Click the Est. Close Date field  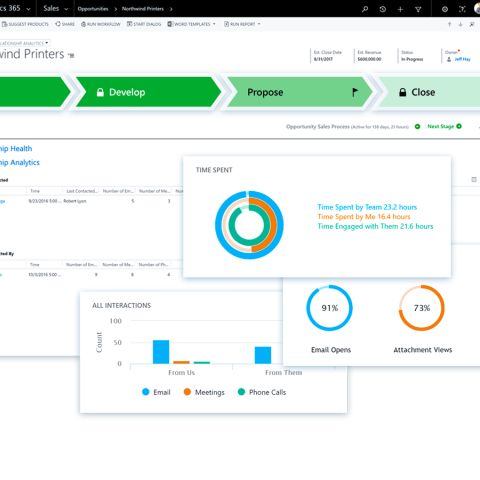point(327,56)
